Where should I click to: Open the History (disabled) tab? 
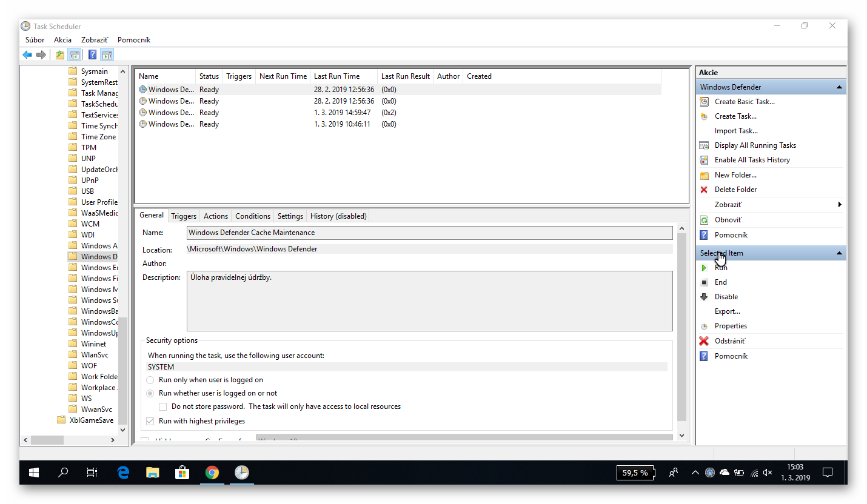click(x=338, y=216)
